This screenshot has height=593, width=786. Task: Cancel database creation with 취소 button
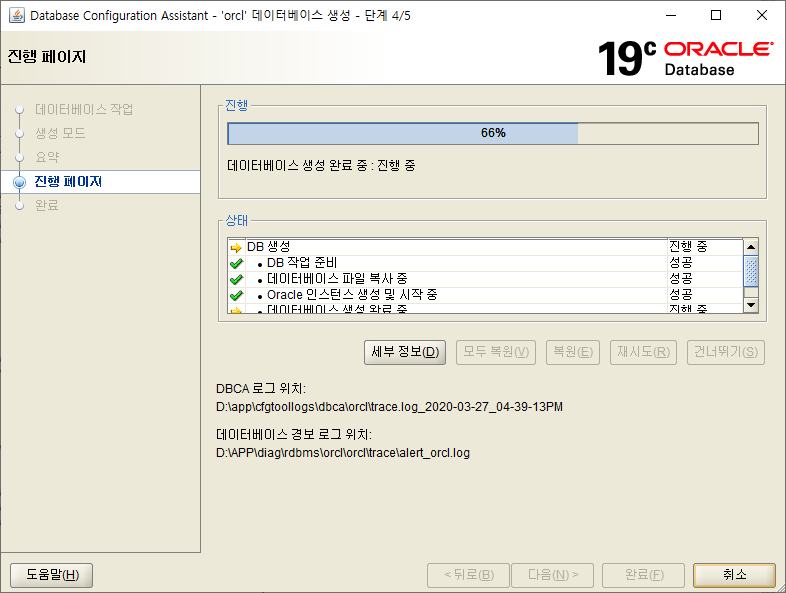[734, 574]
